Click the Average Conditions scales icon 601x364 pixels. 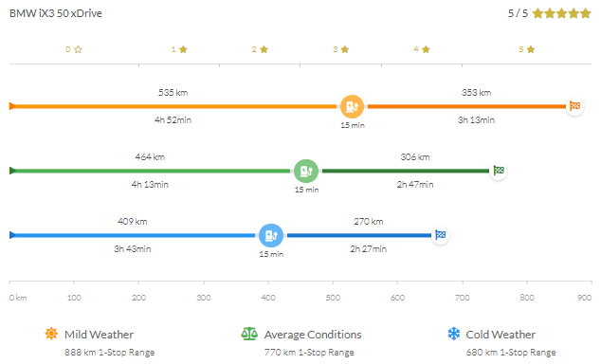(x=249, y=334)
